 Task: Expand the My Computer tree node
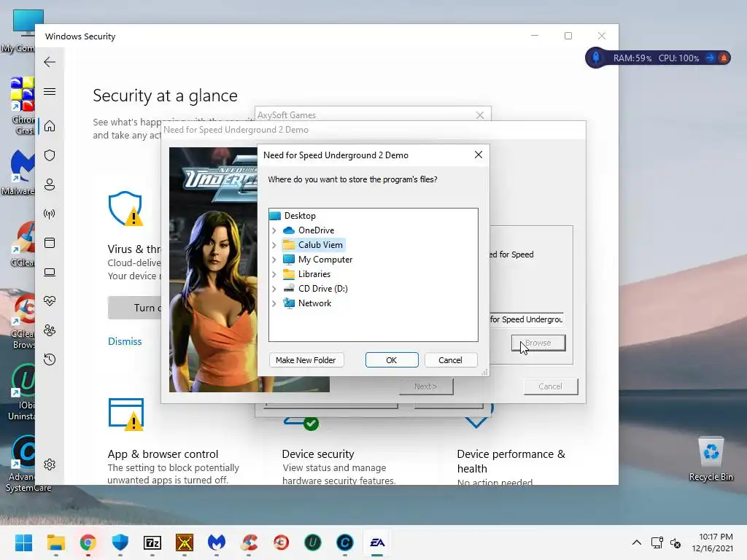(274, 260)
